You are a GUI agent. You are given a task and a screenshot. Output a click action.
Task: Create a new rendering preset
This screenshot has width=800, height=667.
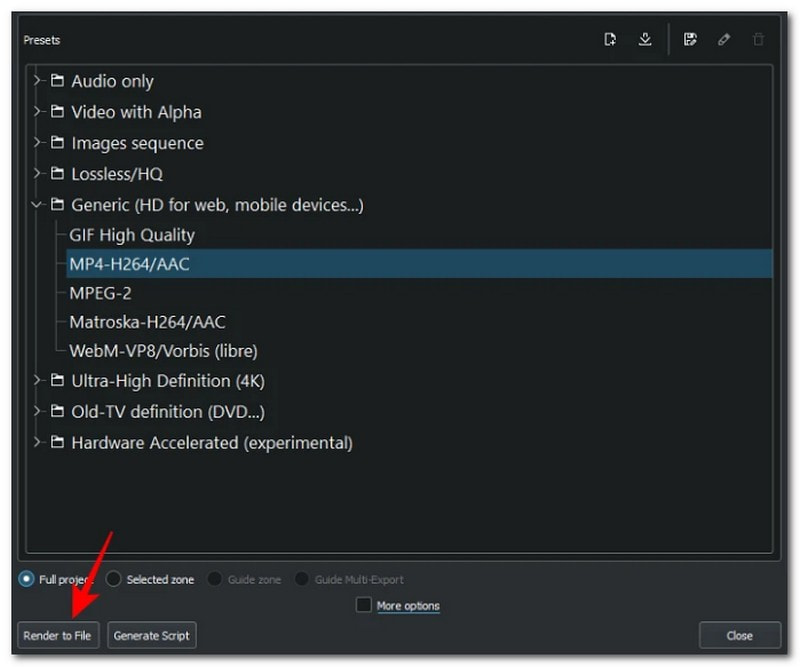click(x=609, y=39)
